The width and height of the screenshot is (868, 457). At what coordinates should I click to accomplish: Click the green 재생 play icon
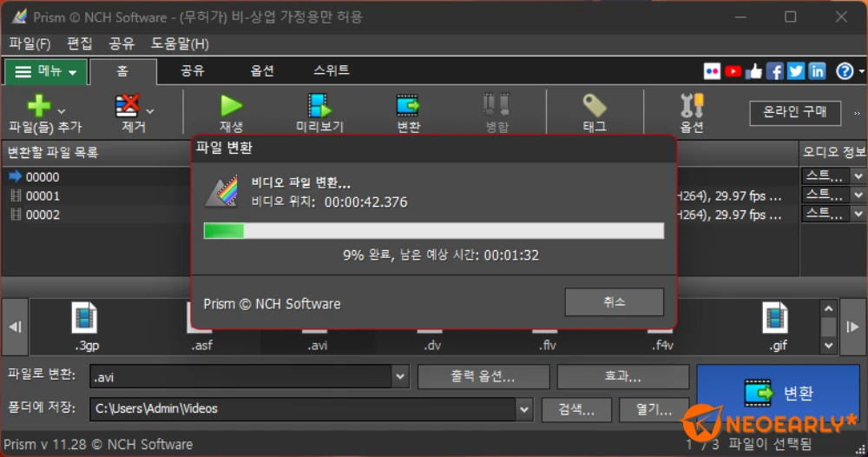tap(231, 105)
